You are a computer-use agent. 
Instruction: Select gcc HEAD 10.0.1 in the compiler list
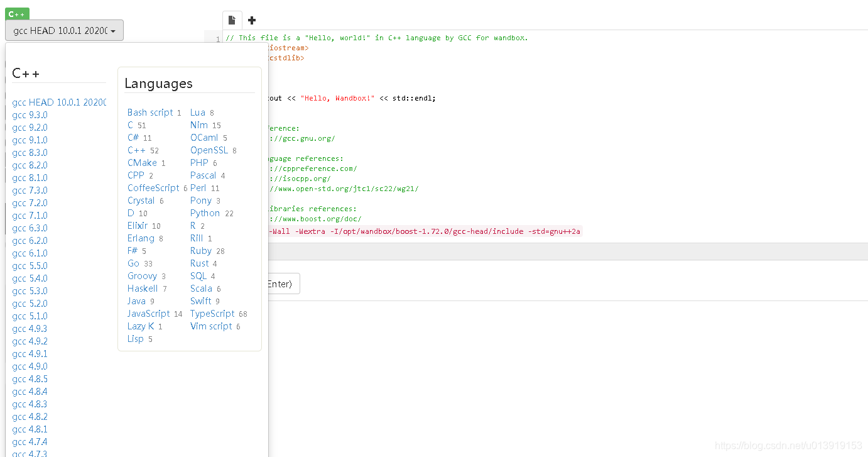[x=59, y=102]
